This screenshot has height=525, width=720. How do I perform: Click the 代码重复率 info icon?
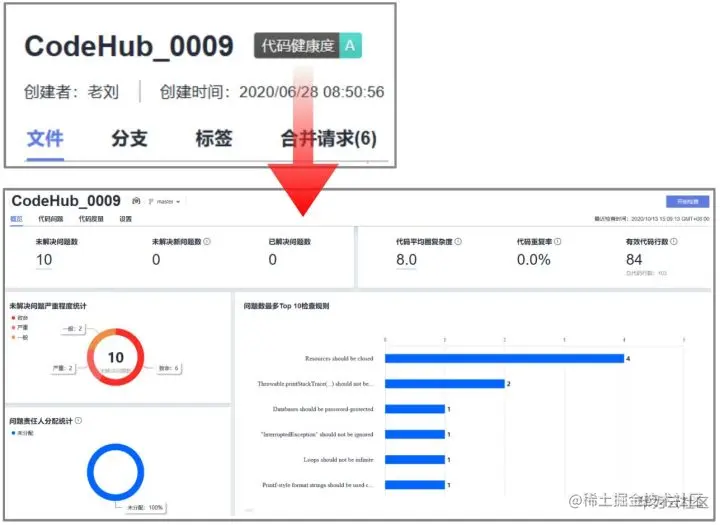557,242
